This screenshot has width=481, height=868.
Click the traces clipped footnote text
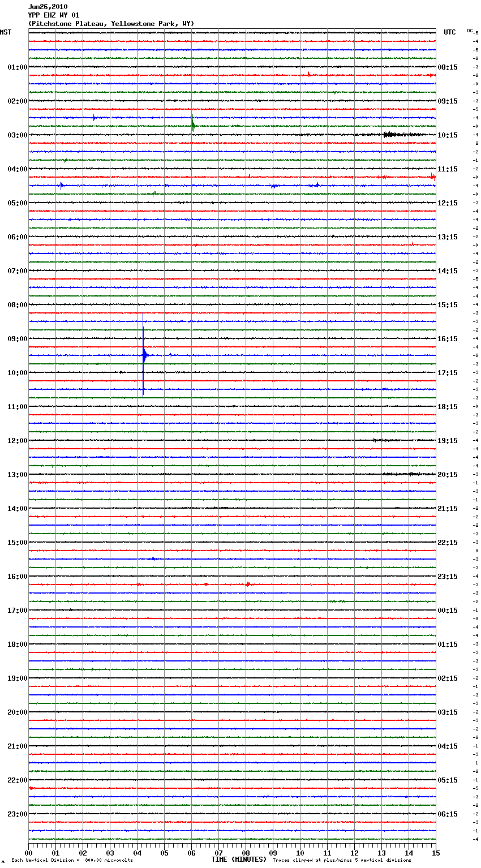pos(342,861)
